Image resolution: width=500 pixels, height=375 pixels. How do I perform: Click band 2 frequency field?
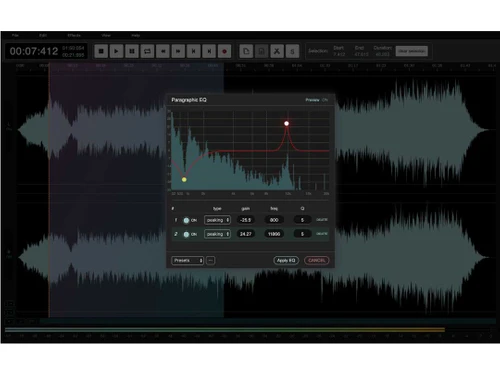click(274, 234)
